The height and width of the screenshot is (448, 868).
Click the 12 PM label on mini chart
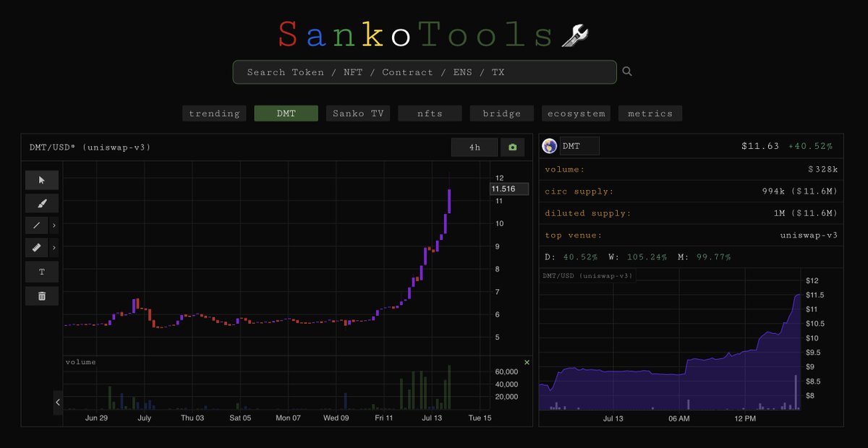(744, 418)
